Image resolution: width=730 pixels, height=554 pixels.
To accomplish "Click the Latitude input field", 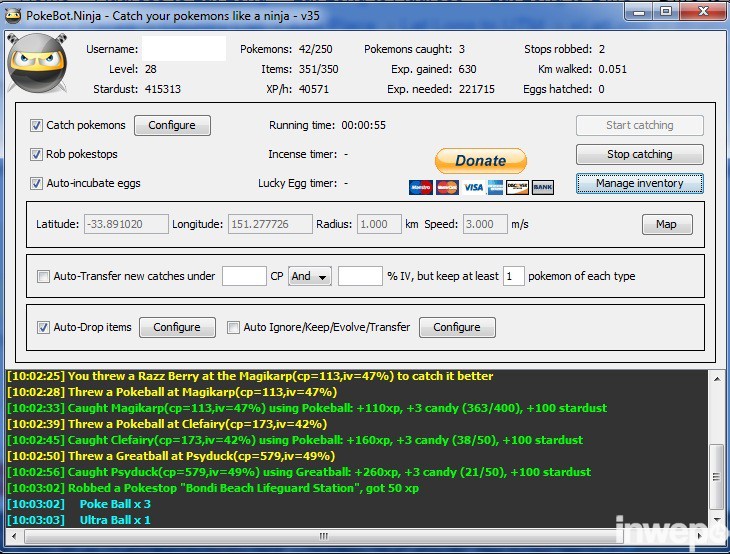I will coord(126,224).
